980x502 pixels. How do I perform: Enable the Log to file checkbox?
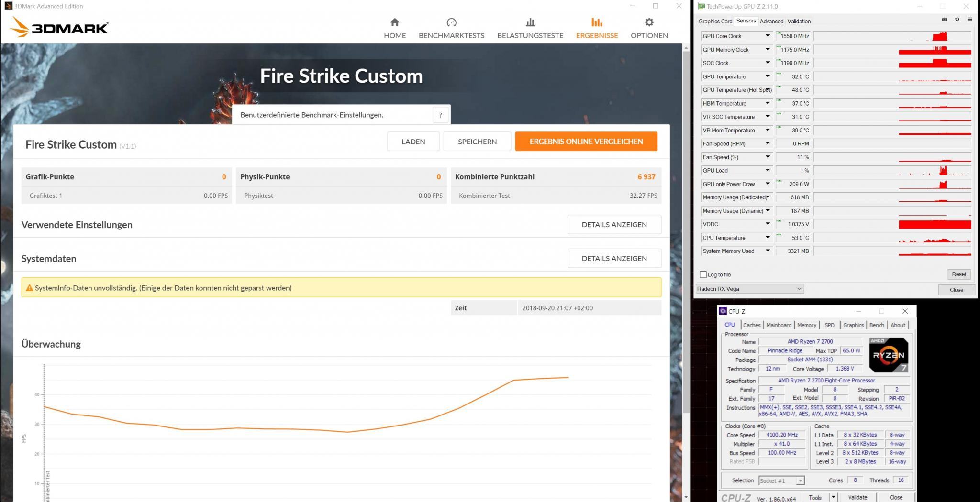[703, 274]
